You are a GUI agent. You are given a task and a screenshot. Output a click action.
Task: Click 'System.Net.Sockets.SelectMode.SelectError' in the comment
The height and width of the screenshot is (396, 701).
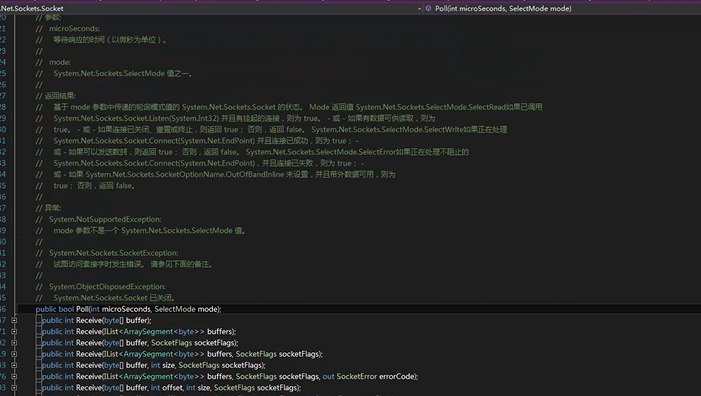pos(321,152)
